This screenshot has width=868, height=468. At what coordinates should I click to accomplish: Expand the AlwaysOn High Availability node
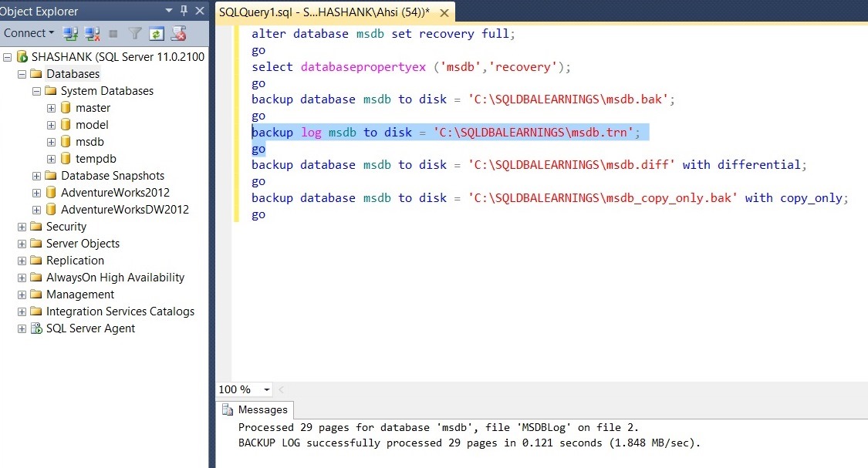click(22, 278)
